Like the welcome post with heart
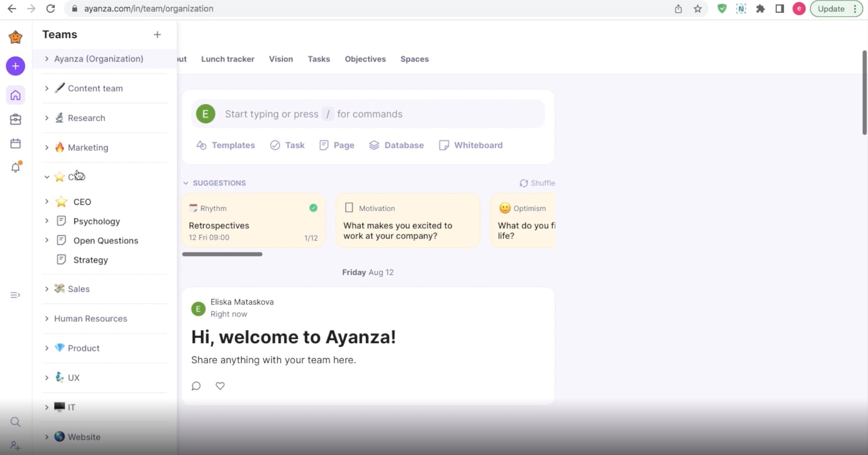Screen dimensions: 868x455 tap(220, 386)
